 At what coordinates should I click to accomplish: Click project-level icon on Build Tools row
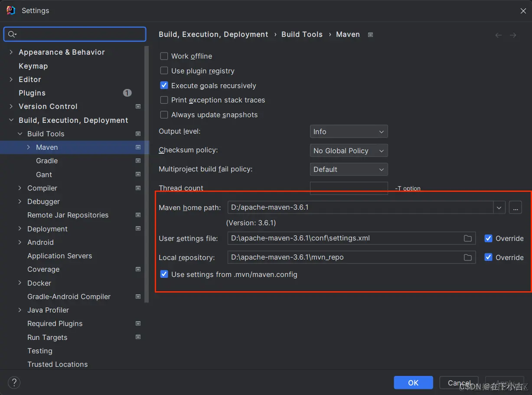point(138,134)
